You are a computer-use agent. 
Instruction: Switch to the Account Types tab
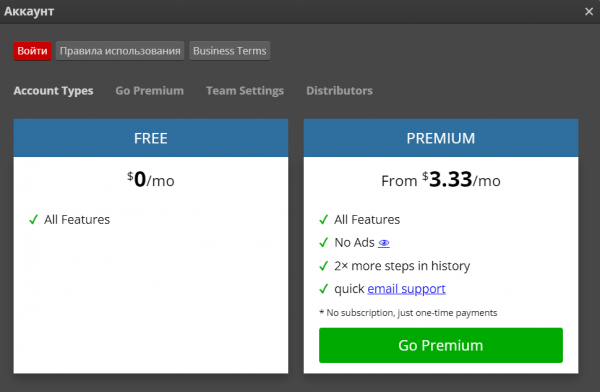point(54,91)
